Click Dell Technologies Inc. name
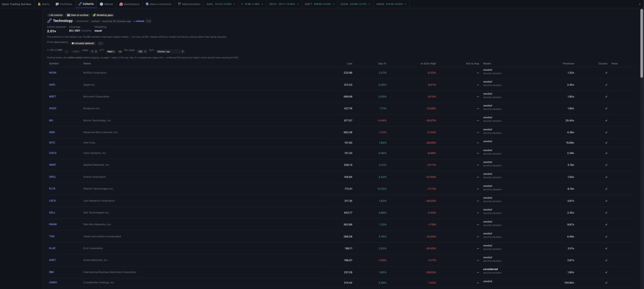Image resolution: width=644 pixels, height=289 pixels. [x=96, y=213]
